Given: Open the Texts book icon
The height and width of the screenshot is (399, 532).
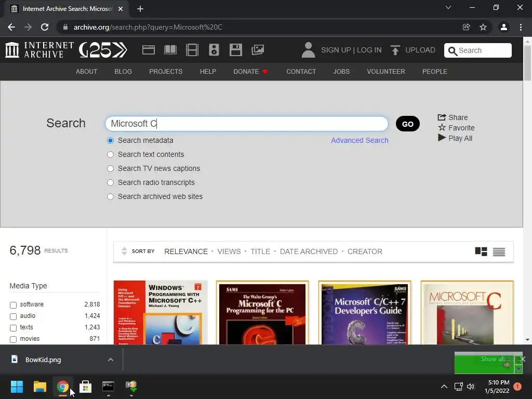Looking at the screenshot, I should pos(170,50).
